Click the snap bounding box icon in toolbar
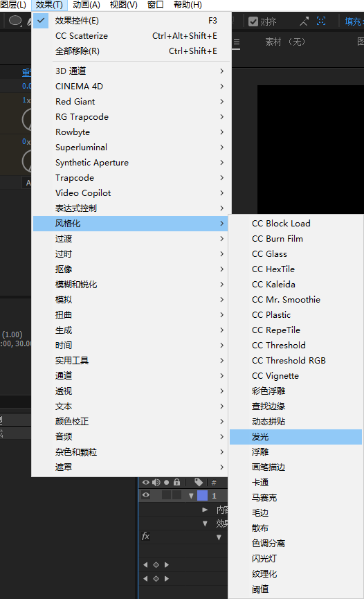The width and height of the screenshot is (364, 599). click(321, 21)
